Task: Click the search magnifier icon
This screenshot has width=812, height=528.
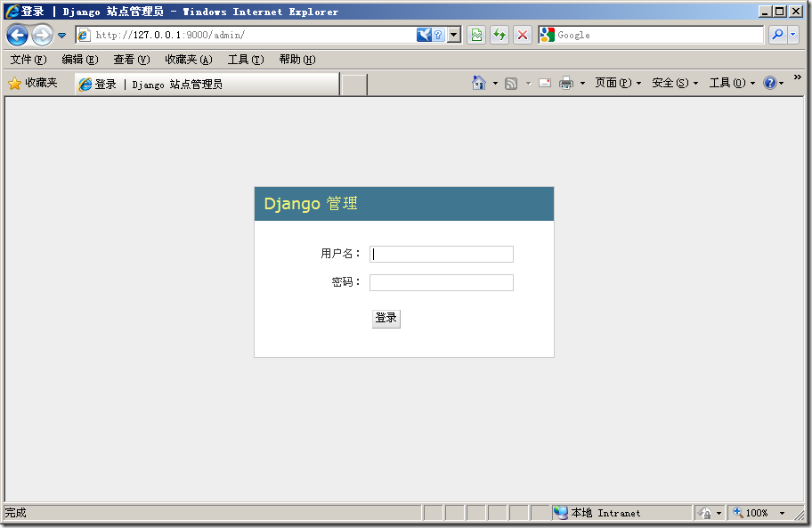Action: (777, 35)
